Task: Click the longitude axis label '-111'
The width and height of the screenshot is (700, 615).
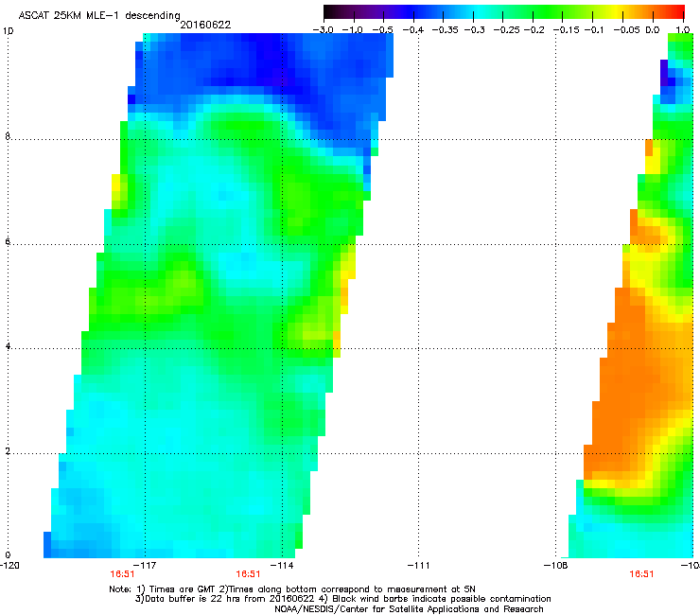Action: pos(419,566)
